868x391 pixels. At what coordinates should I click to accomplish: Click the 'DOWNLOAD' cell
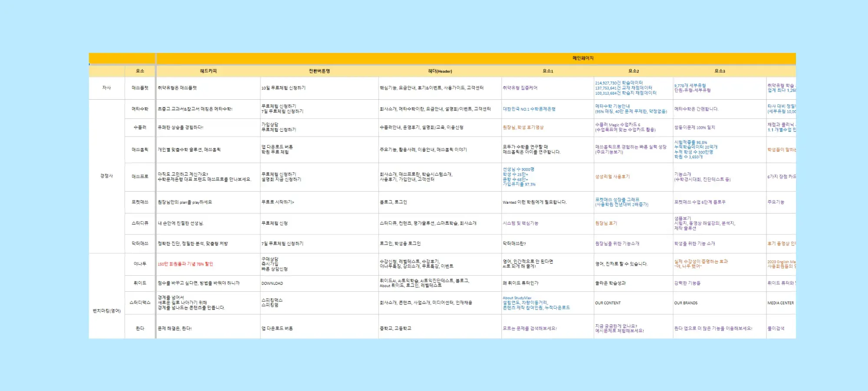pos(319,283)
